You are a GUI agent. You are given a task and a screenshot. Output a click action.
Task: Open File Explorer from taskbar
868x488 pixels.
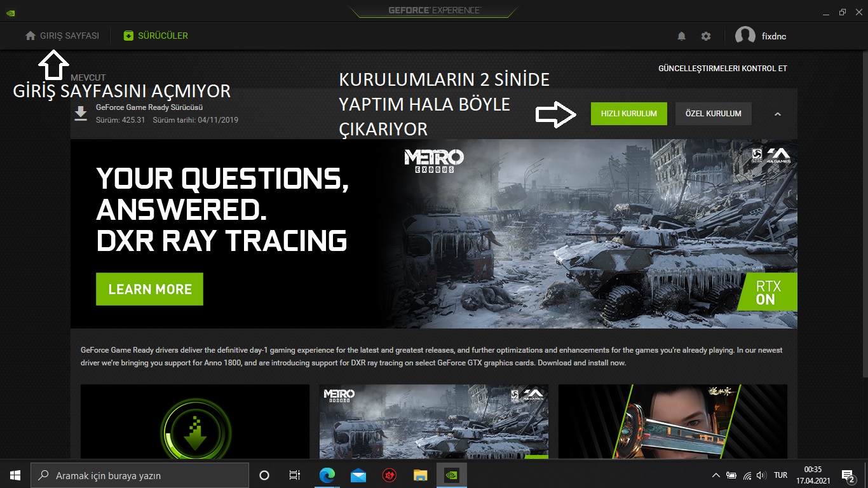pyautogui.click(x=421, y=475)
